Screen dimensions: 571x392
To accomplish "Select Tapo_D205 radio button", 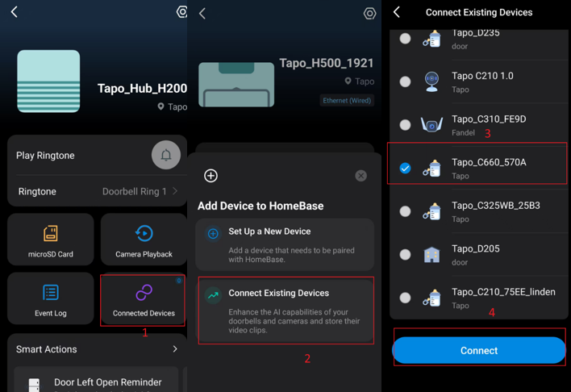I will [405, 255].
